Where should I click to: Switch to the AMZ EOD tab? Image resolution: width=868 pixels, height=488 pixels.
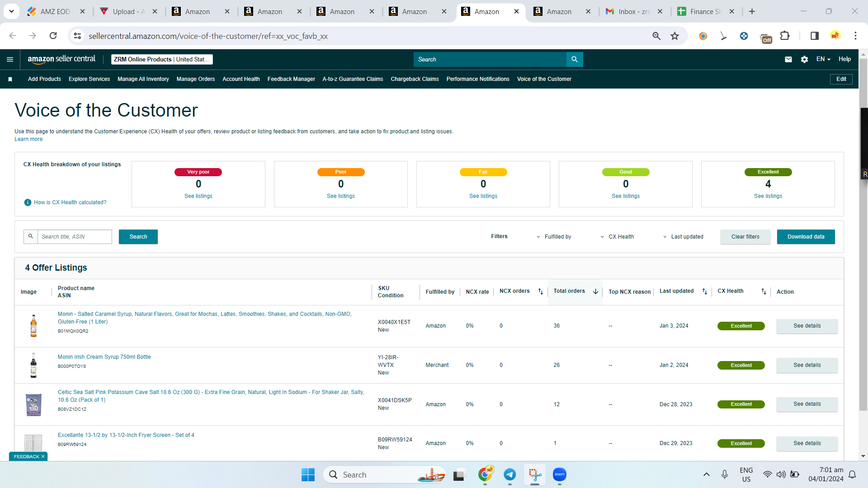coord(56,11)
